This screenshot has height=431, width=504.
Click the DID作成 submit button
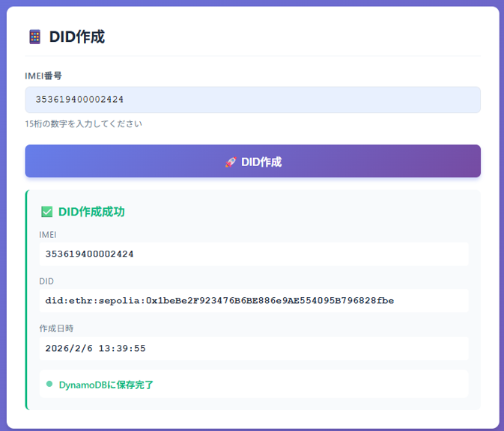tap(252, 161)
